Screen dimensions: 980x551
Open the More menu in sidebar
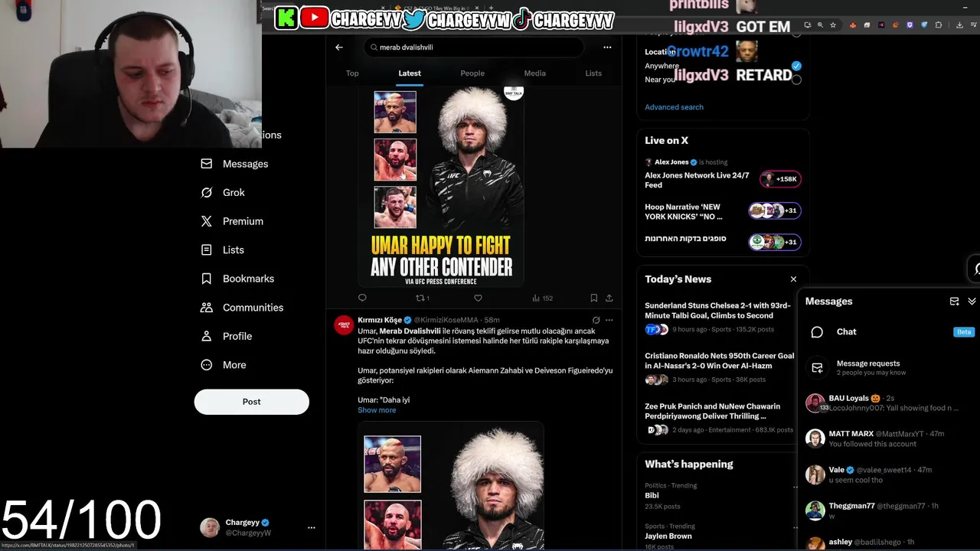coord(224,365)
